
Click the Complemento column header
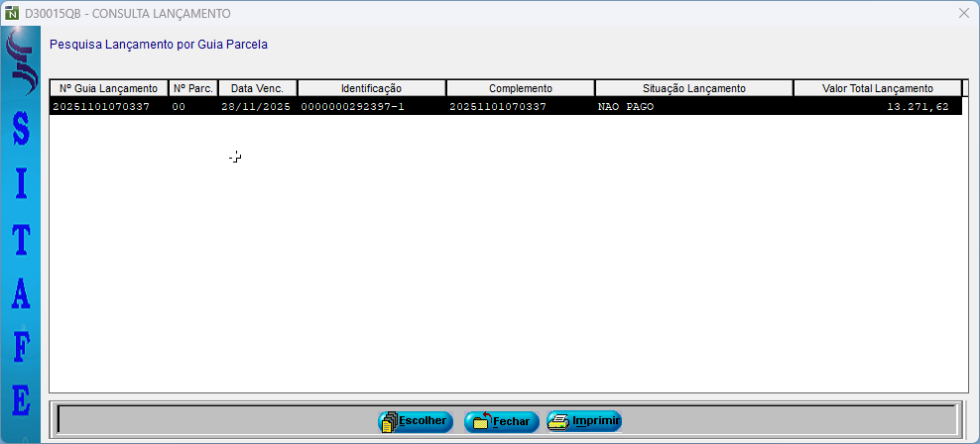[520, 88]
